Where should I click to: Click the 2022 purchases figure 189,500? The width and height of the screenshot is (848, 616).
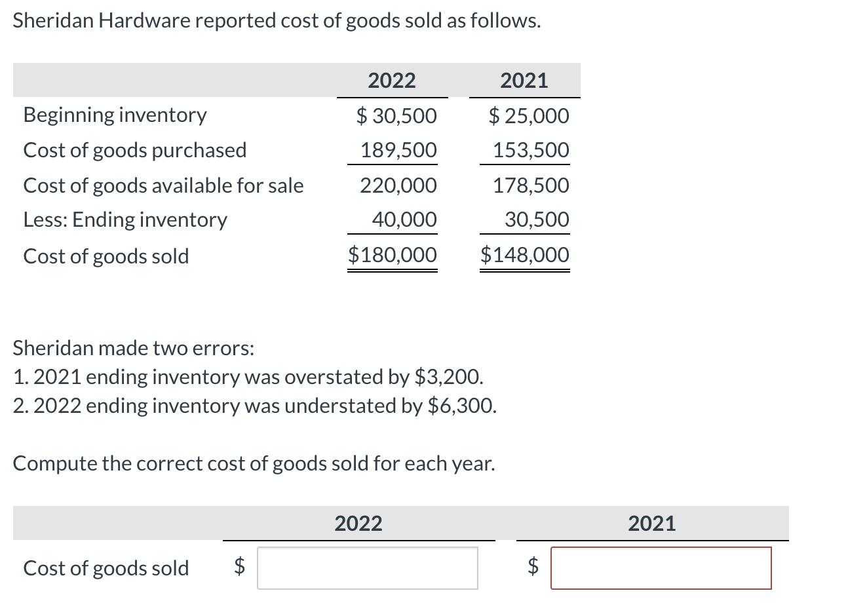coord(398,150)
